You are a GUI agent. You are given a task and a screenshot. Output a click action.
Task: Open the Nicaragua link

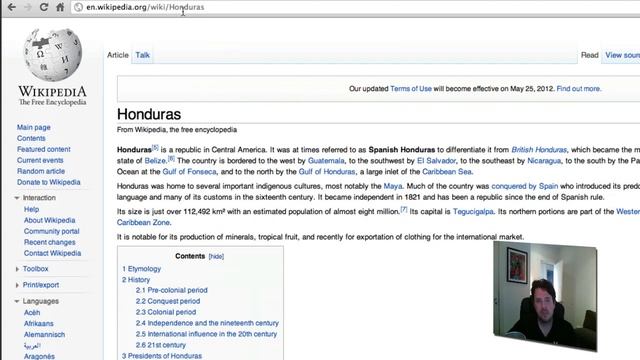pyautogui.click(x=544, y=161)
